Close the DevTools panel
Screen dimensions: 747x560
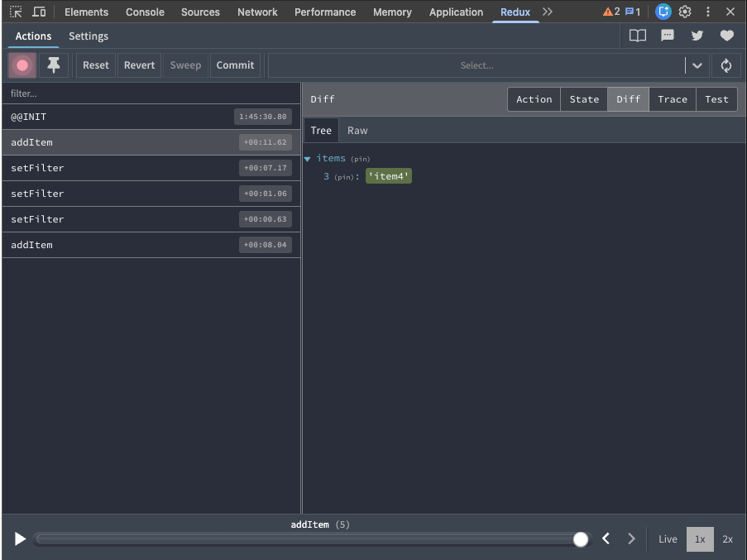tap(730, 12)
